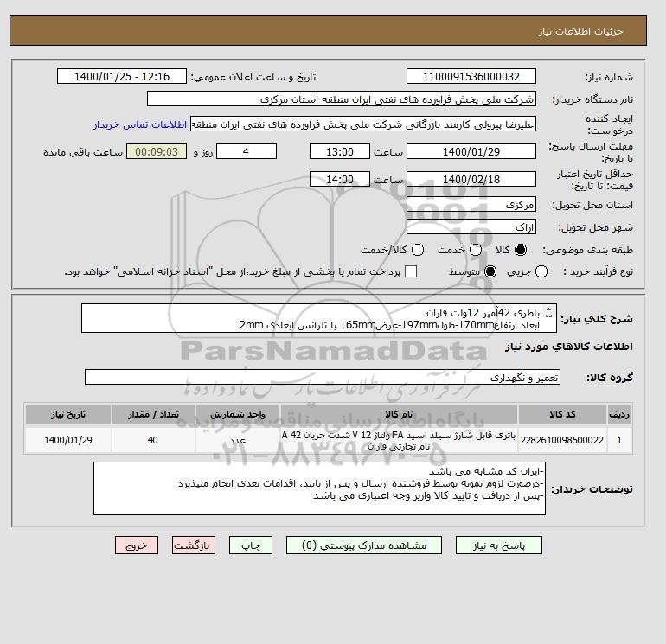Click the اطلاعات کالاهای مورد نیاز section heading

tap(569, 347)
